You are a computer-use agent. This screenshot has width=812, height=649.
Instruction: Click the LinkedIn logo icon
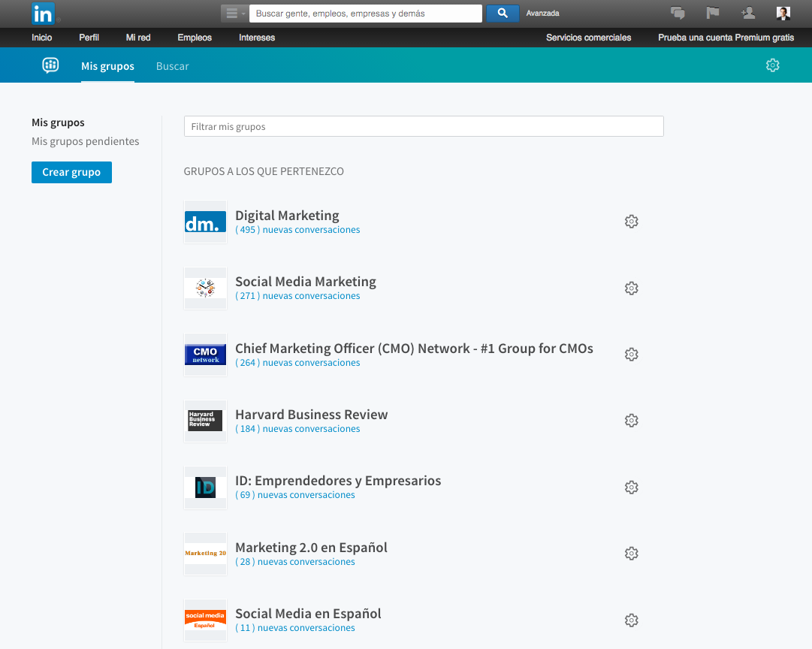tap(43, 14)
